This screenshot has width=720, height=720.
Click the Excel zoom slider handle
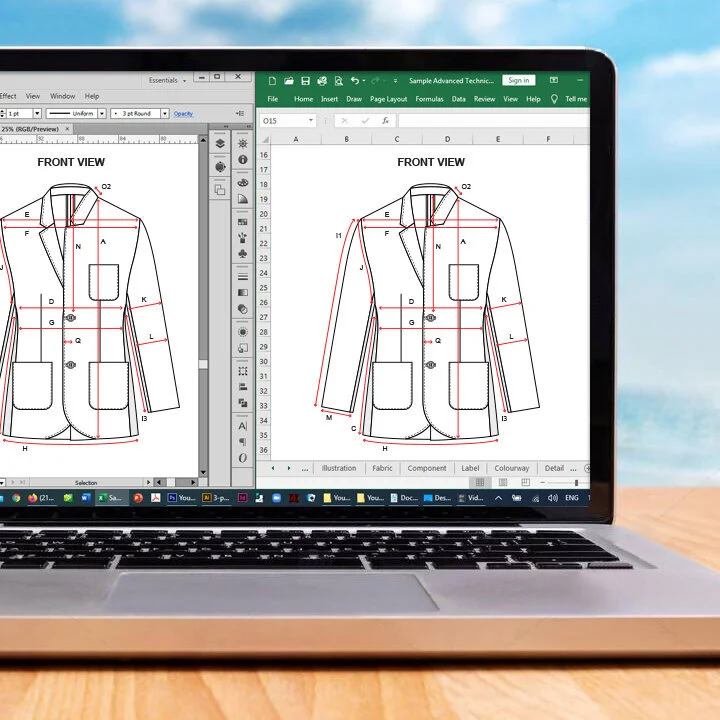pos(576,483)
